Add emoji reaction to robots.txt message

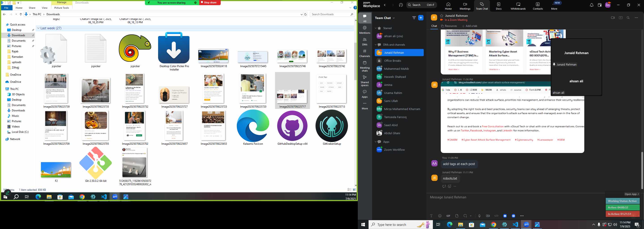(449, 186)
